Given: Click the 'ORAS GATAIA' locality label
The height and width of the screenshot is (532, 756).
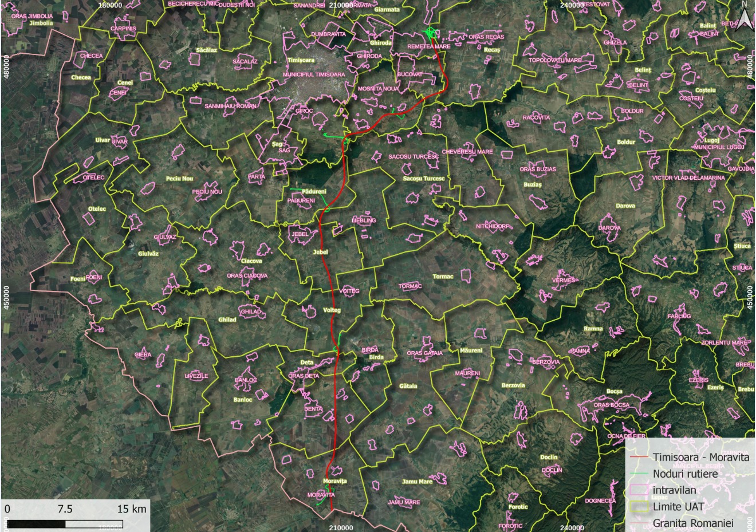Looking at the screenshot, I should (x=424, y=353).
